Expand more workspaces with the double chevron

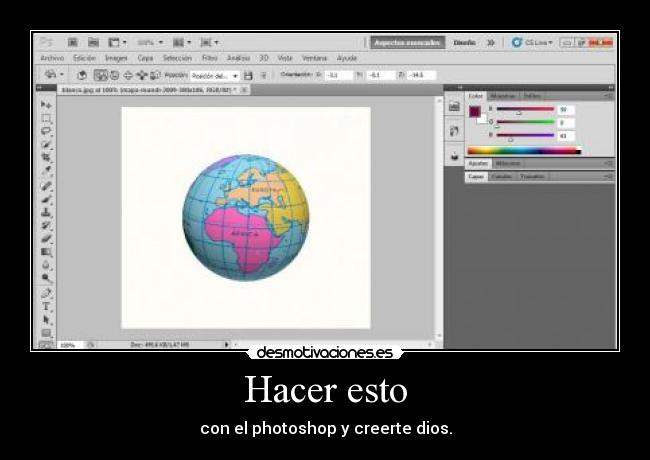tap(491, 43)
